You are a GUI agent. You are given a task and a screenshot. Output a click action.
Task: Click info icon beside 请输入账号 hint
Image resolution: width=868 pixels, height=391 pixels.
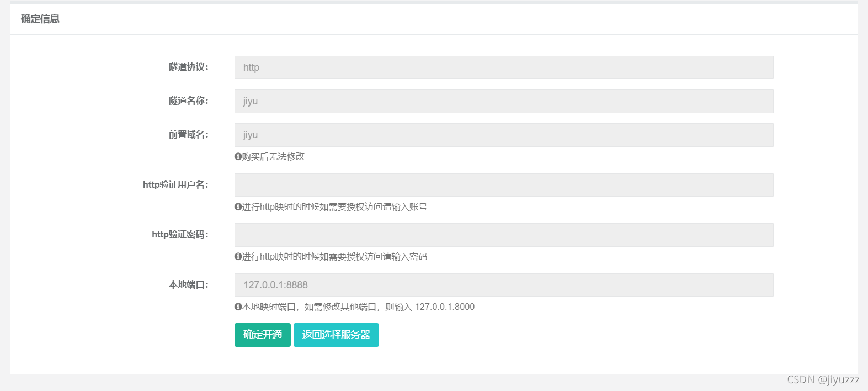238,207
